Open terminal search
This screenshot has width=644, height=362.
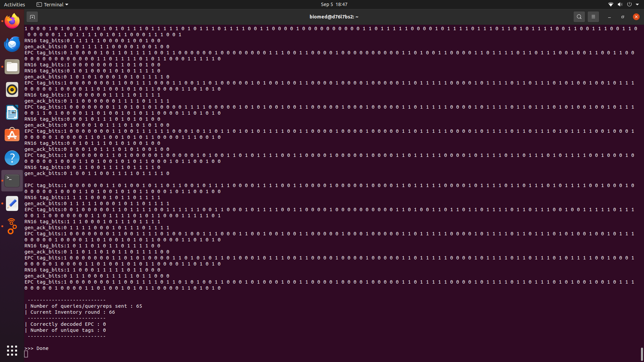579,16
